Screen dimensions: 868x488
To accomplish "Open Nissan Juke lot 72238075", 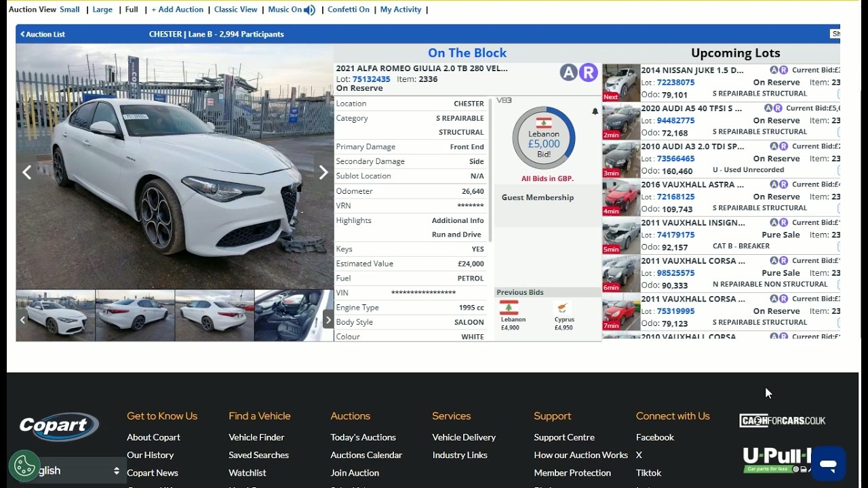I will click(675, 83).
